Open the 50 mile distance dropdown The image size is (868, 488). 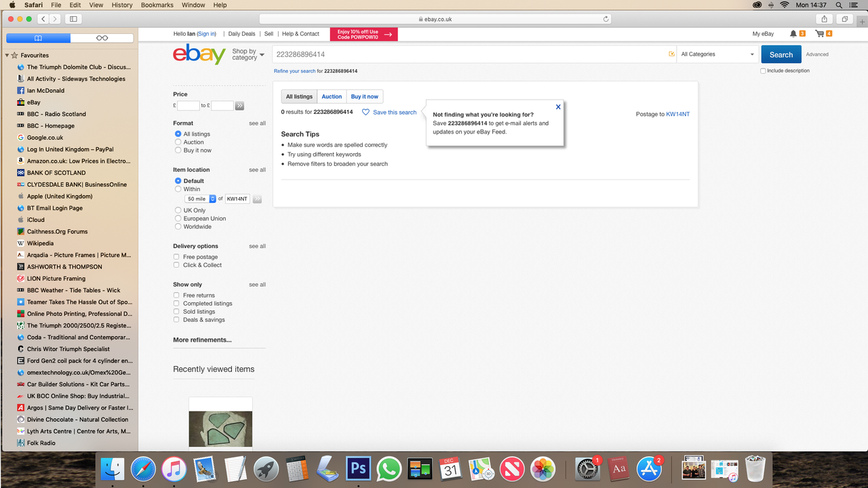201,199
